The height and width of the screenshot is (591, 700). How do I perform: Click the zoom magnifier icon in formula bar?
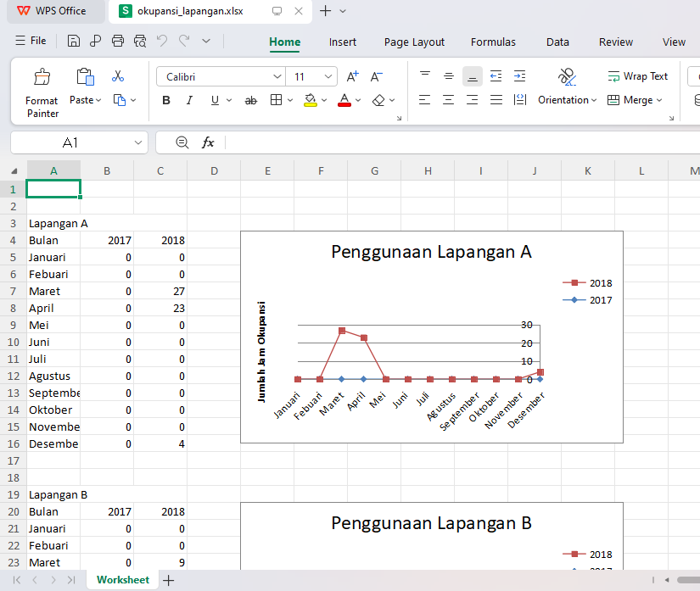click(182, 142)
